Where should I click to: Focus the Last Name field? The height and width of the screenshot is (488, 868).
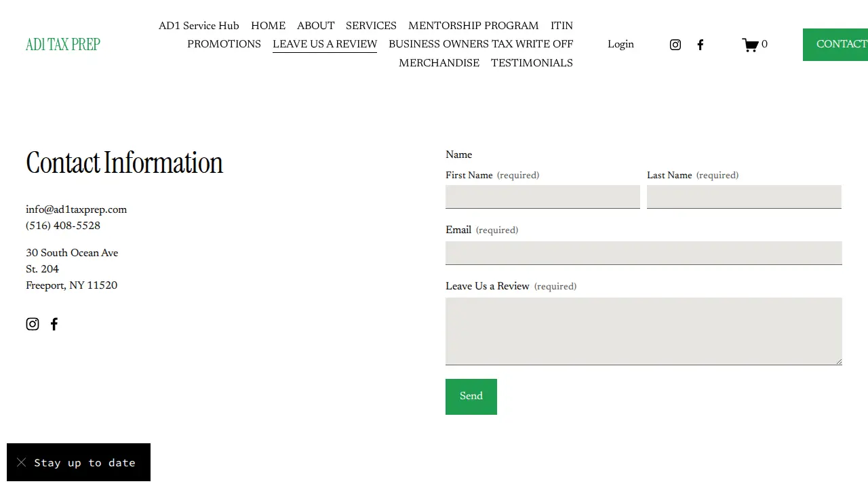tap(744, 197)
